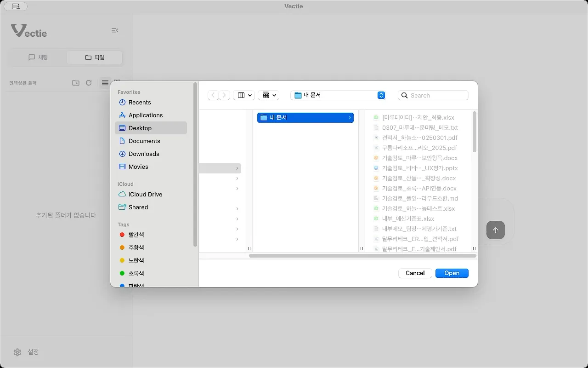Click the Open button
The image size is (588, 368).
coord(452,273)
